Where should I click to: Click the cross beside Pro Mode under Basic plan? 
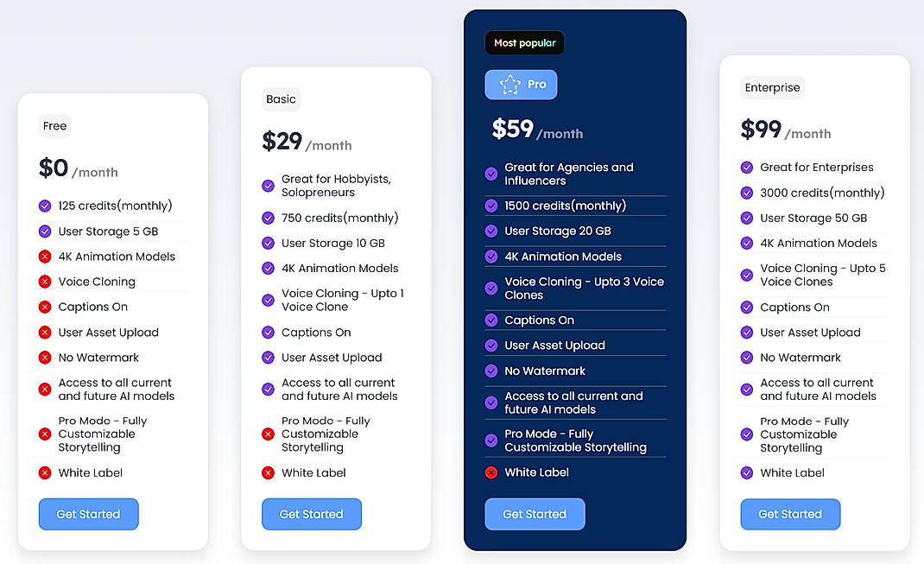click(x=267, y=434)
